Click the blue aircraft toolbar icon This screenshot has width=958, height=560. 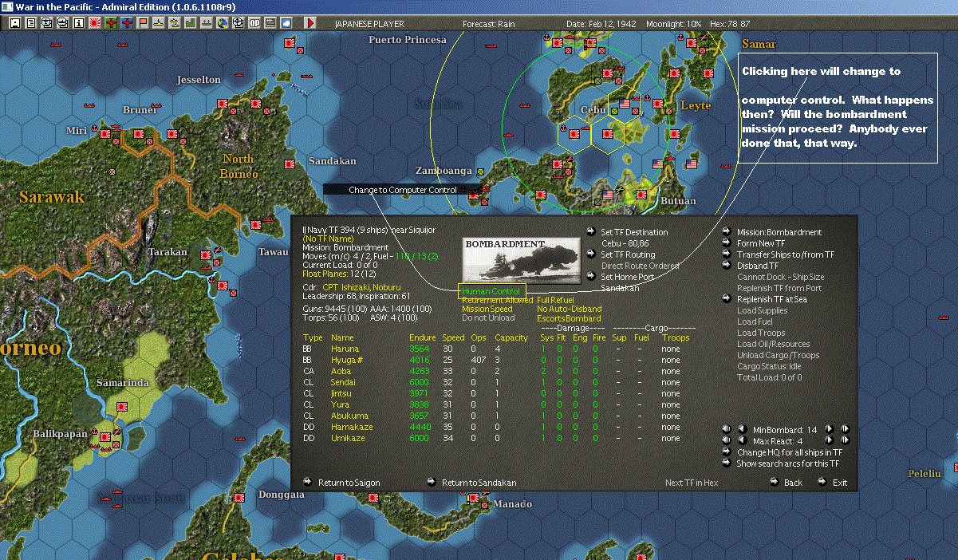coord(128,23)
